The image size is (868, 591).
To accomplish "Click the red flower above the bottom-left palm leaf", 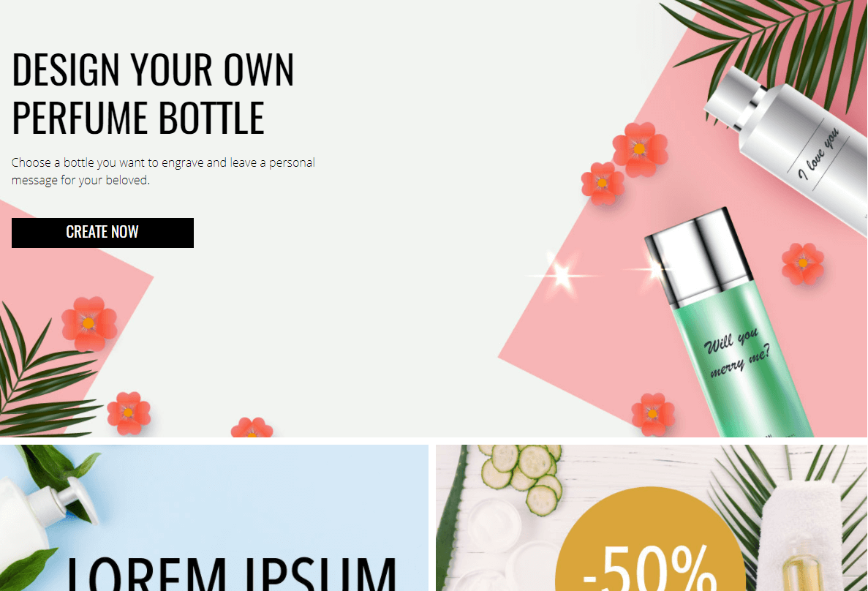I will [88, 323].
